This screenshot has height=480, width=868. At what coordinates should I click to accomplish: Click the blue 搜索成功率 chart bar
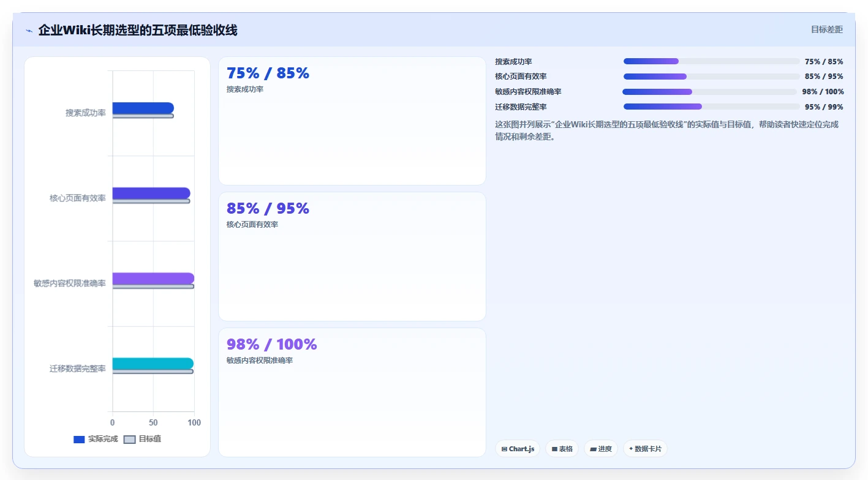pyautogui.click(x=143, y=108)
